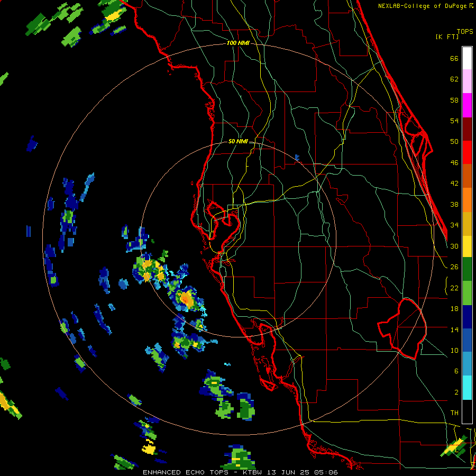This screenshot has height=476, width=476.
Task: Click the 22 legend value
Action: pos(454,288)
